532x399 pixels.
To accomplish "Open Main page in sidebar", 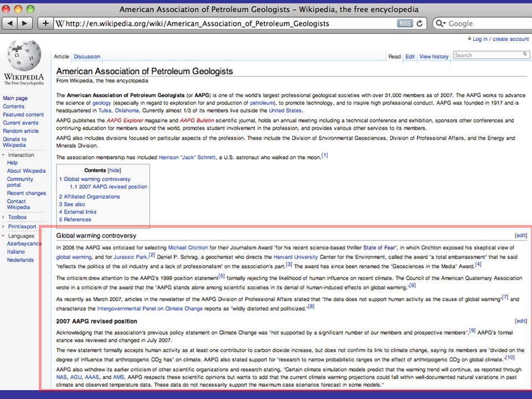I will [x=16, y=98].
